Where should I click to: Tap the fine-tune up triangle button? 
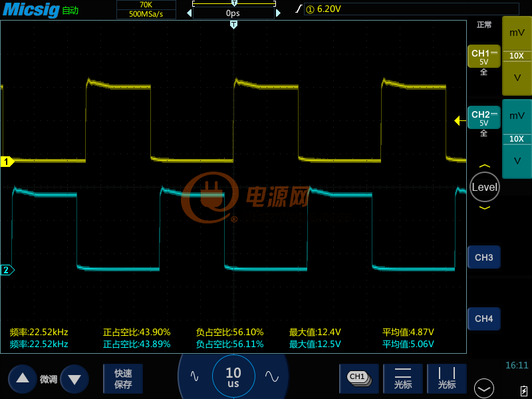23,378
